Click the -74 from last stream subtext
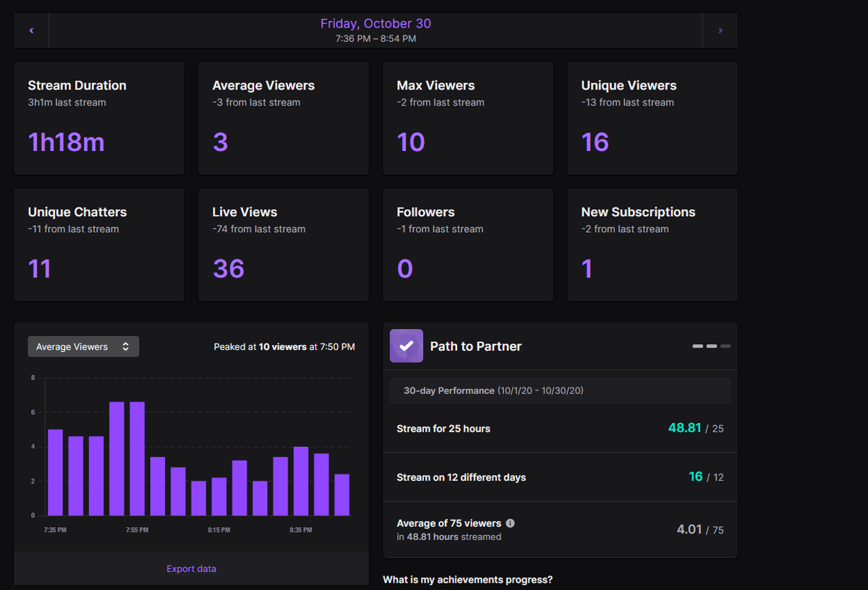The image size is (868, 590). (259, 229)
